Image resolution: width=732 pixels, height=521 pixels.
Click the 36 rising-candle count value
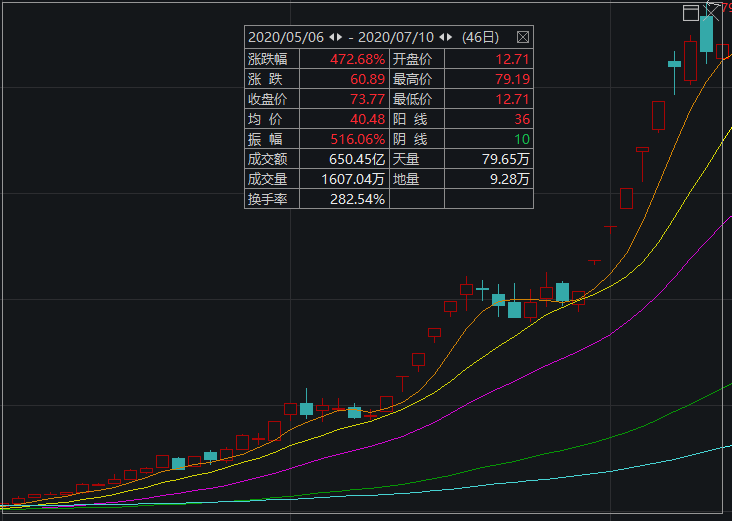click(x=522, y=120)
